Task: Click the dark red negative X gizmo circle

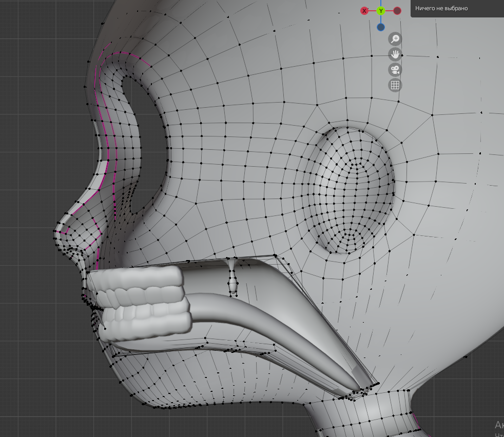Action: point(397,10)
